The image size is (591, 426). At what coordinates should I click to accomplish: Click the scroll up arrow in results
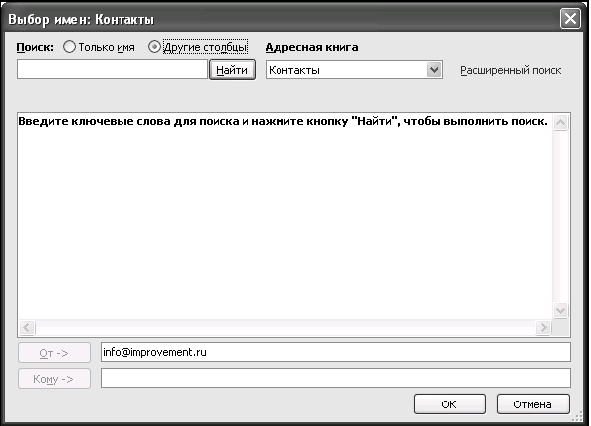(560, 123)
